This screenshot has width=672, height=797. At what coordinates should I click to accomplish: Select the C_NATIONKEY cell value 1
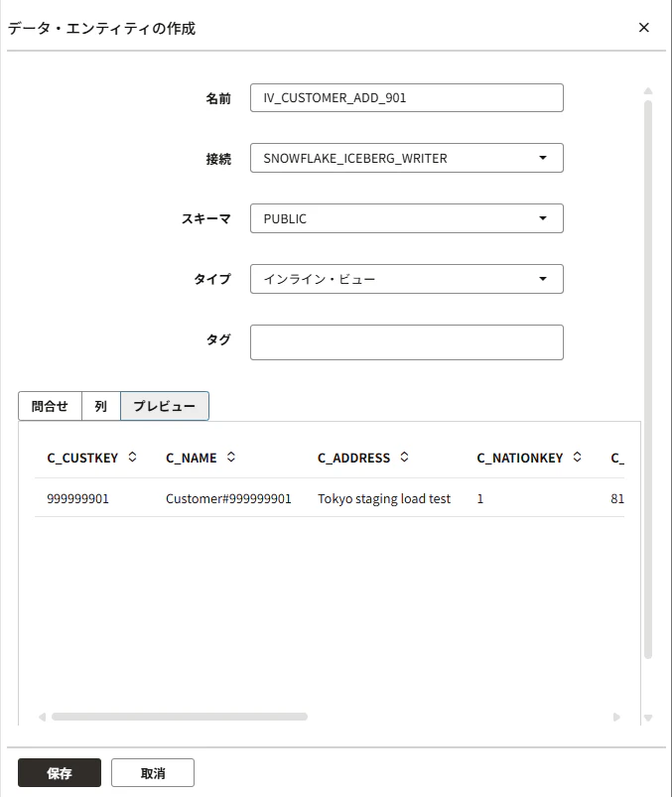click(x=479, y=498)
